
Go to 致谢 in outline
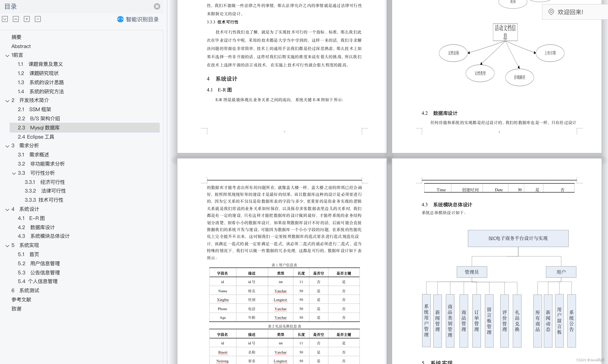click(x=16, y=309)
